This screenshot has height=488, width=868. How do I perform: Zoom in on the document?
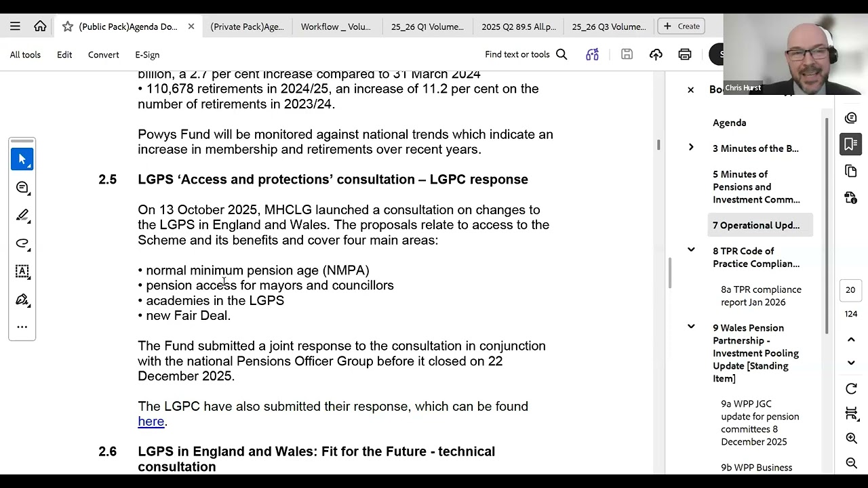point(851,439)
